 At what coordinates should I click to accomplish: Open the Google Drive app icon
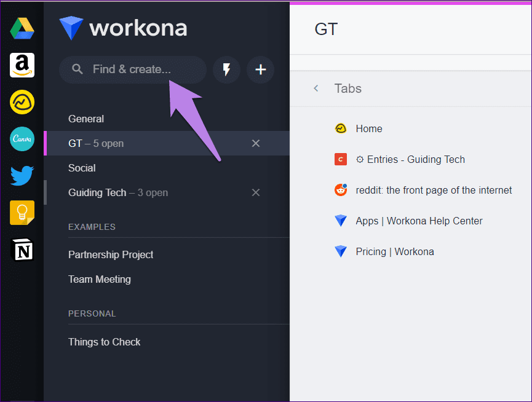point(22,28)
